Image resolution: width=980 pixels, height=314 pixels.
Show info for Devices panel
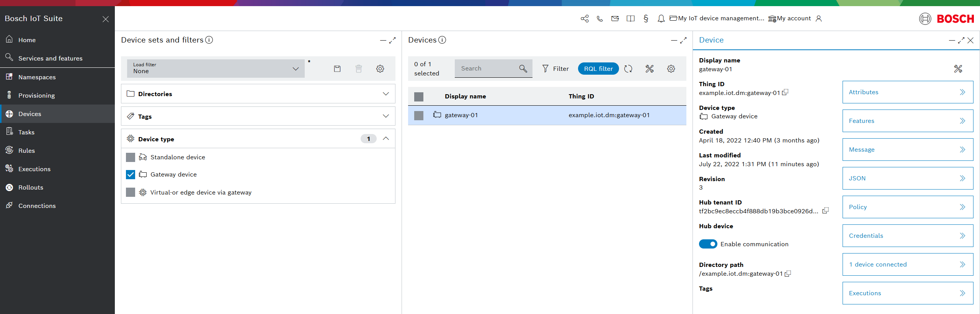(442, 40)
